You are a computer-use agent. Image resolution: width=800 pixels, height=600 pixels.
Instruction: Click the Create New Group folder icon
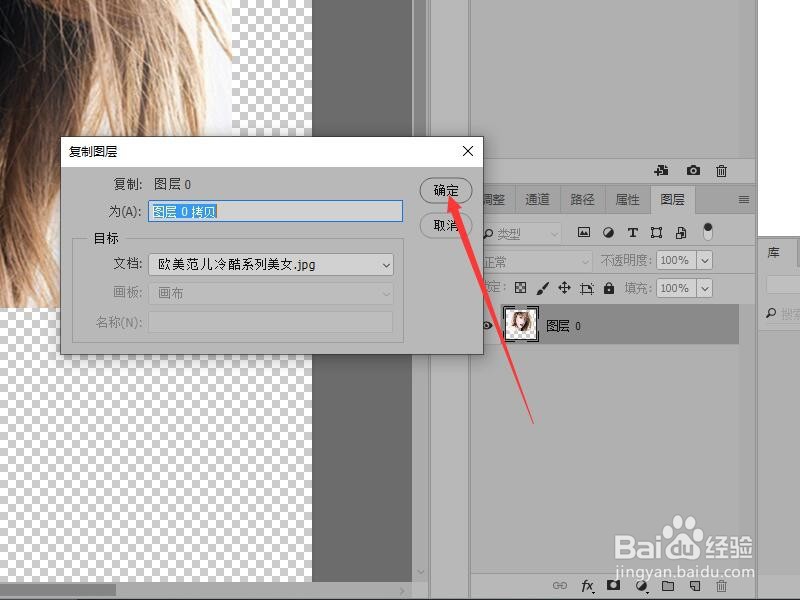pos(667,585)
